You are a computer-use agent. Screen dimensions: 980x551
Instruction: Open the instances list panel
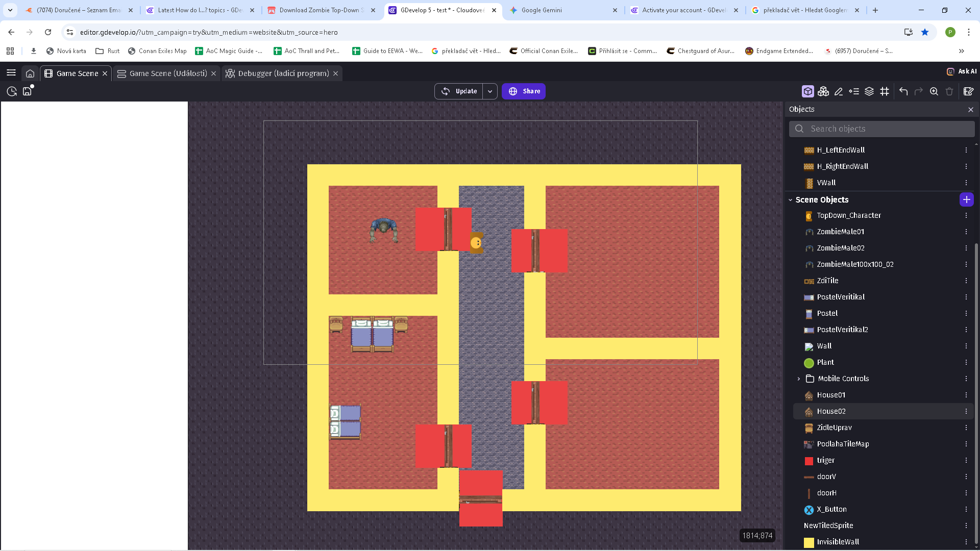tap(853, 91)
